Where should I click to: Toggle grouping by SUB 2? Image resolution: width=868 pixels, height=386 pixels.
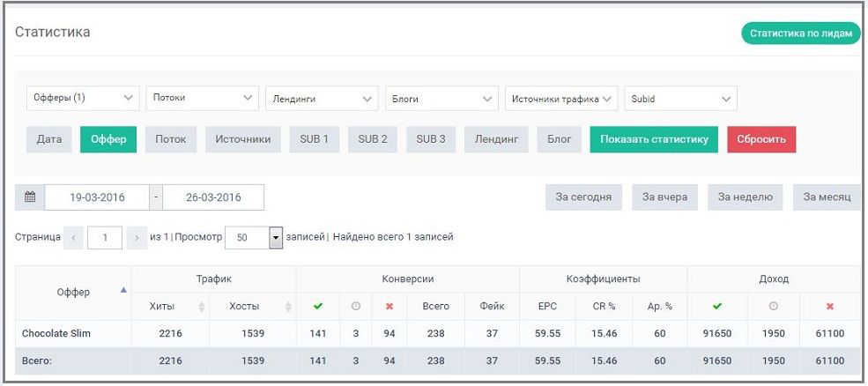[x=373, y=139]
